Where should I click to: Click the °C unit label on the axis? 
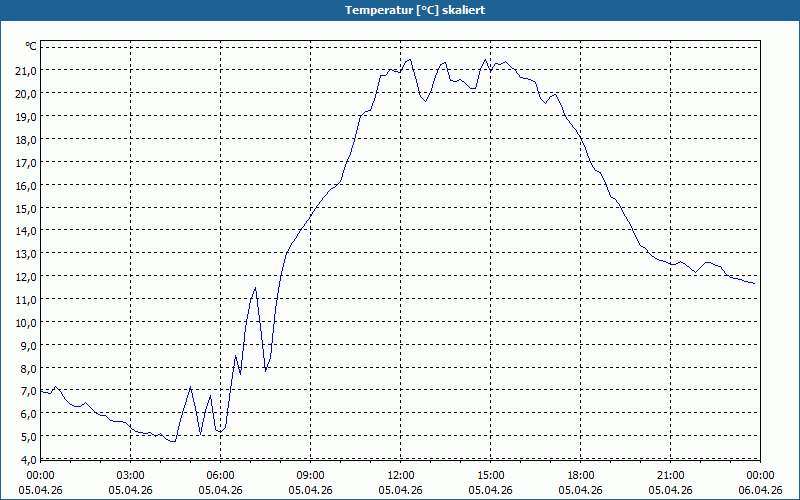point(31,46)
